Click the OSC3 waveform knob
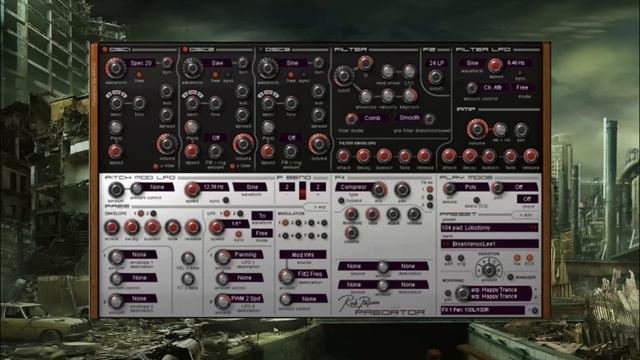 pos(268,67)
